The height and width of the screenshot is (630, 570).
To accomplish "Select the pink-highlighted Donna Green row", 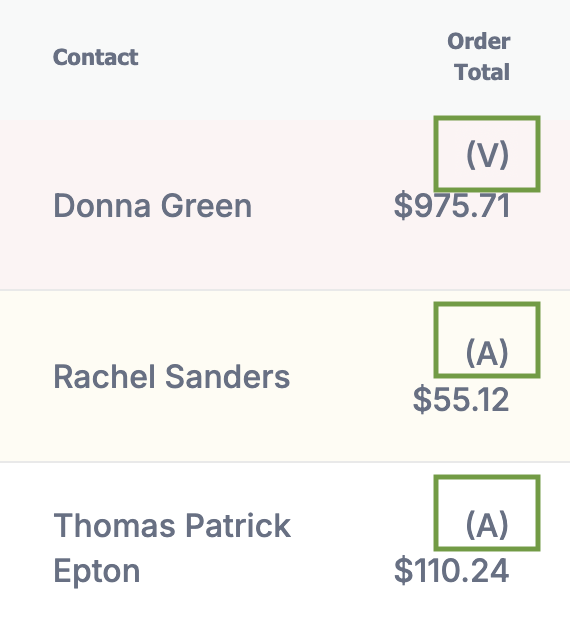I will pyautogui.click(x=285, y=205).
